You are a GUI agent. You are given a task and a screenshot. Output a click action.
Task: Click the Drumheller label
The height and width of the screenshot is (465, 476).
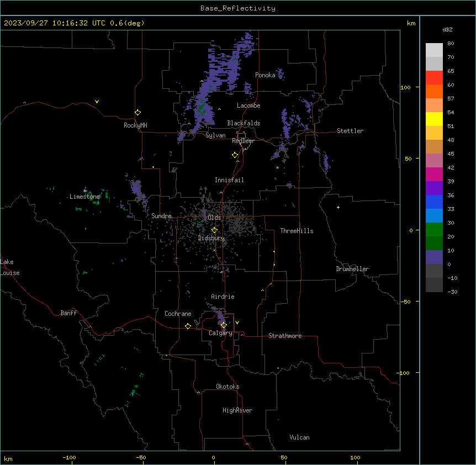(x=352, y=269)
